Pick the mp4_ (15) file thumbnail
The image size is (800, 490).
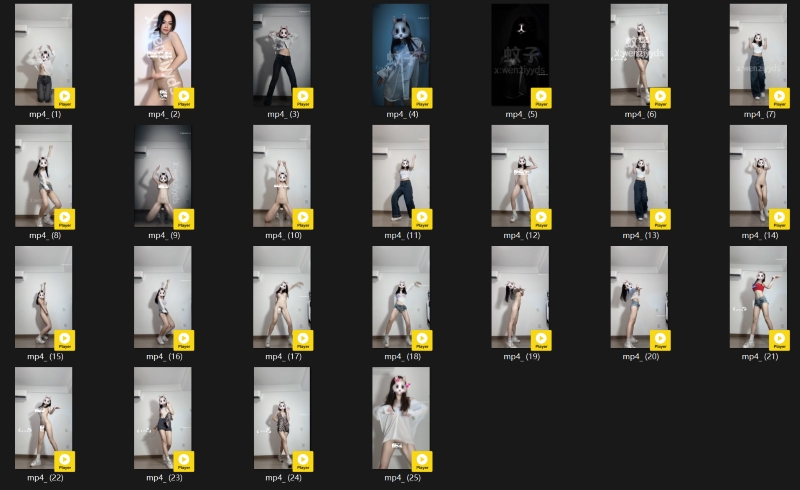click(x=43, y=293)
